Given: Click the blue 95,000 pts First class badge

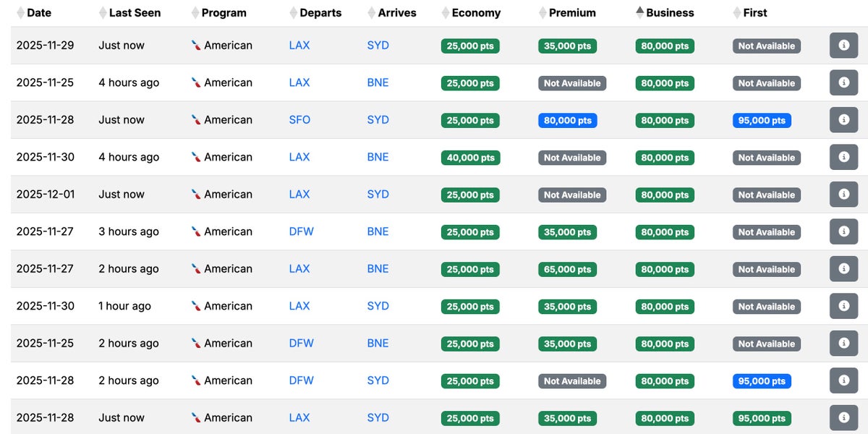Looking at the screenshot, I should [x=762, y=119].
